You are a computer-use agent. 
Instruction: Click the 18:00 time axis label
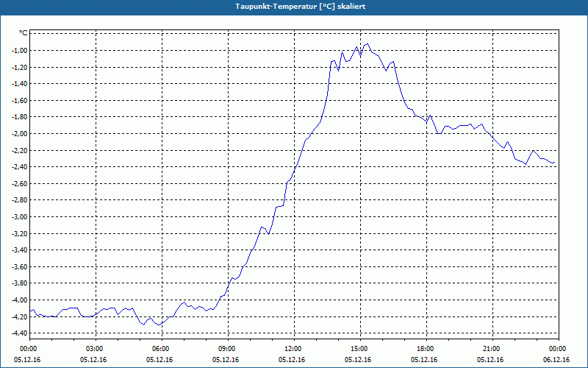tap(426, 349)
